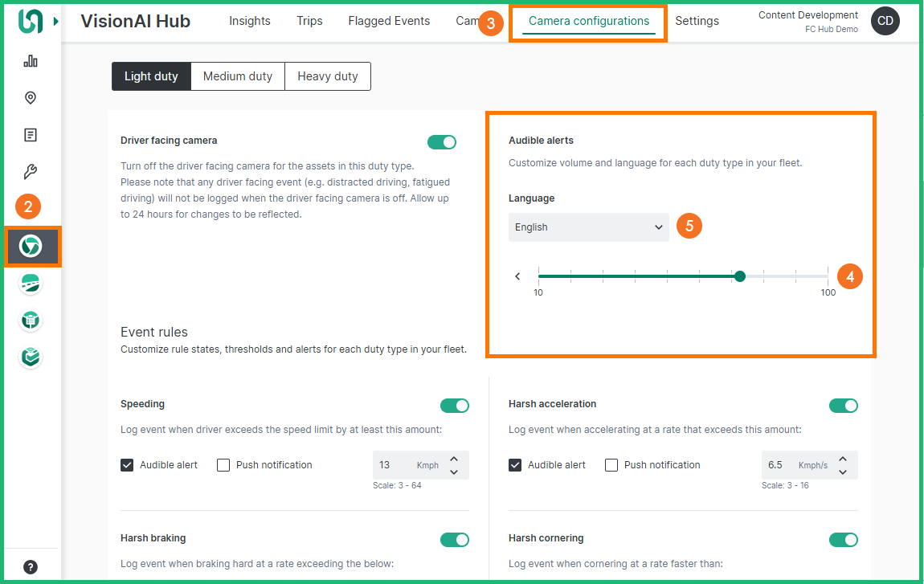This screenshot has height=584, width=924.
Task: Enable Push notification for Harsh acceleration
Action: [611, 465]
